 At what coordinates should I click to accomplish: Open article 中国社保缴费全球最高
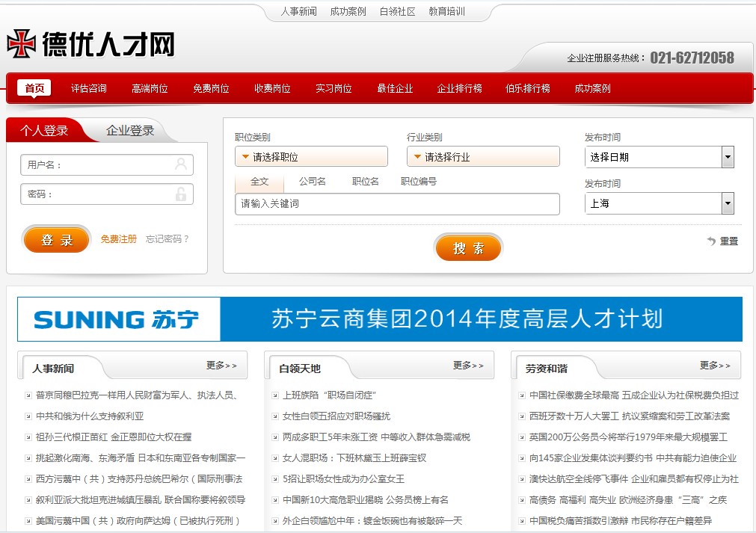[x=634, y=395]
